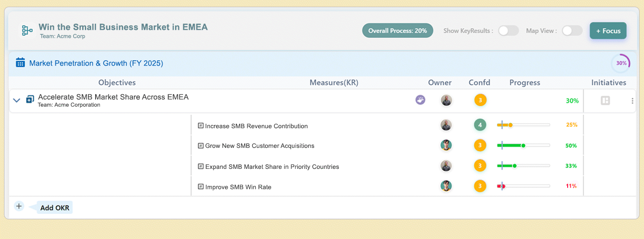Image resolution: width=644 pixels, height=239 pixels.
Task: Enable the Show KeyResults toggle
Action: (508, 31)
